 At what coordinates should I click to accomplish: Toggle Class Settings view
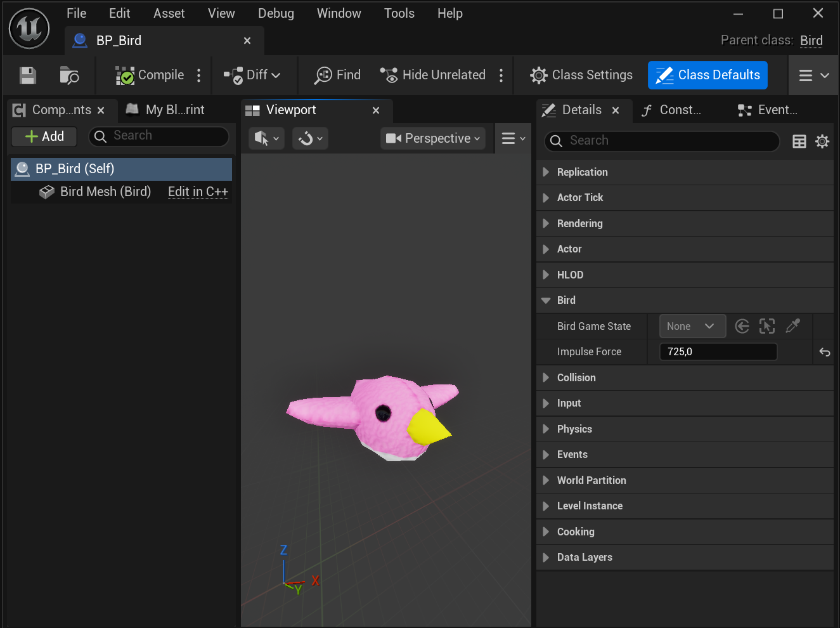point(581,75)
